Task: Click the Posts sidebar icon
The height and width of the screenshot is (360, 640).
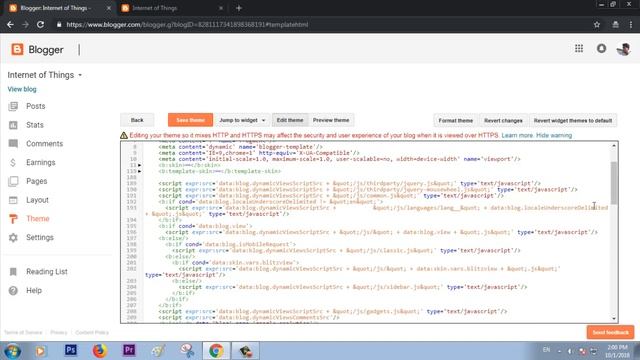Action: 13,106
